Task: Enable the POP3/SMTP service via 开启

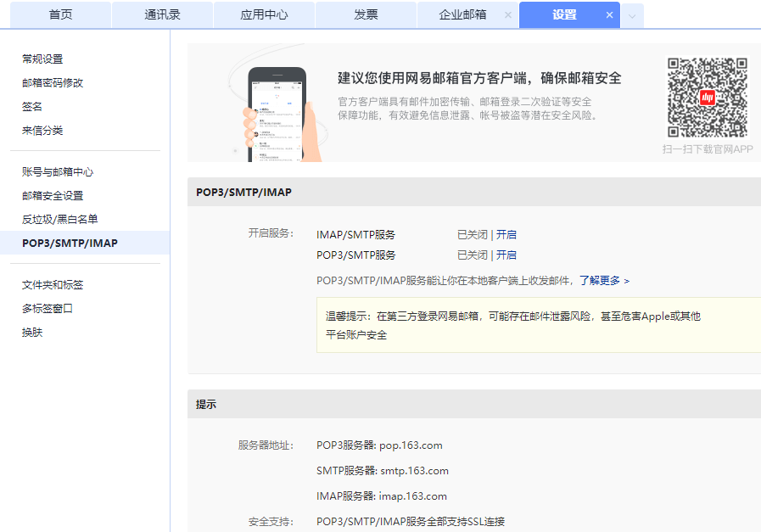Action: pyautogui.click(x=508, y=255)
